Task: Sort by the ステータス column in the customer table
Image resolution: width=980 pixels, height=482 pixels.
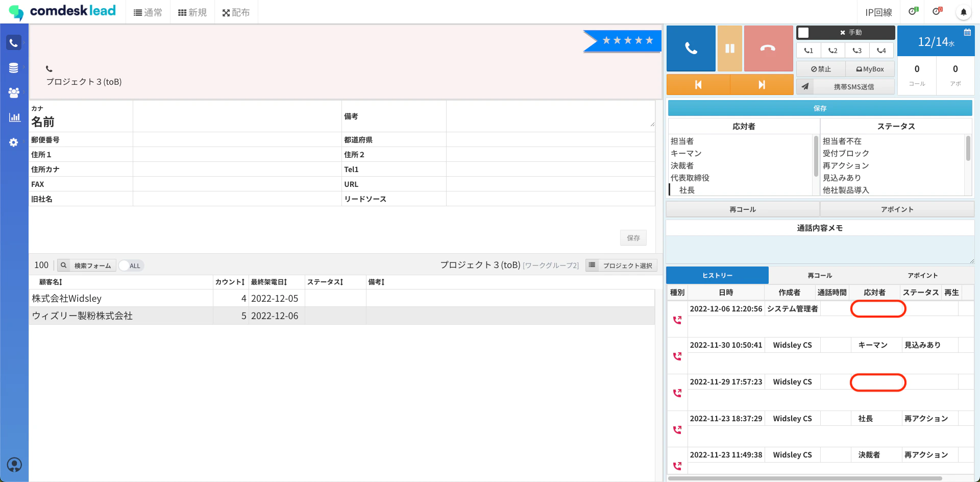Action: click(x=325, y=282)
